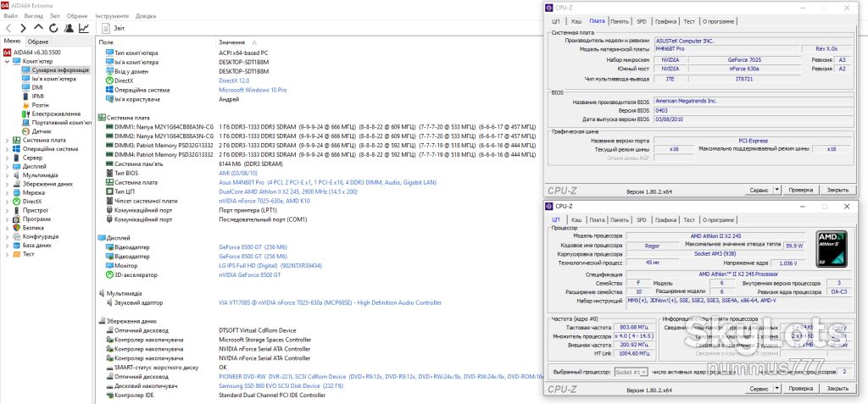Click the AIDA64 v6.30.5500 root node icon
Image resolution: width=868 pixels, height=404 pixels.
pos(8,52)
